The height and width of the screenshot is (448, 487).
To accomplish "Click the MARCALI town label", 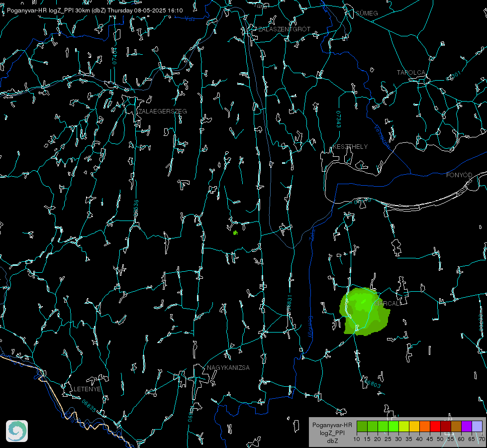I will 388,304.
